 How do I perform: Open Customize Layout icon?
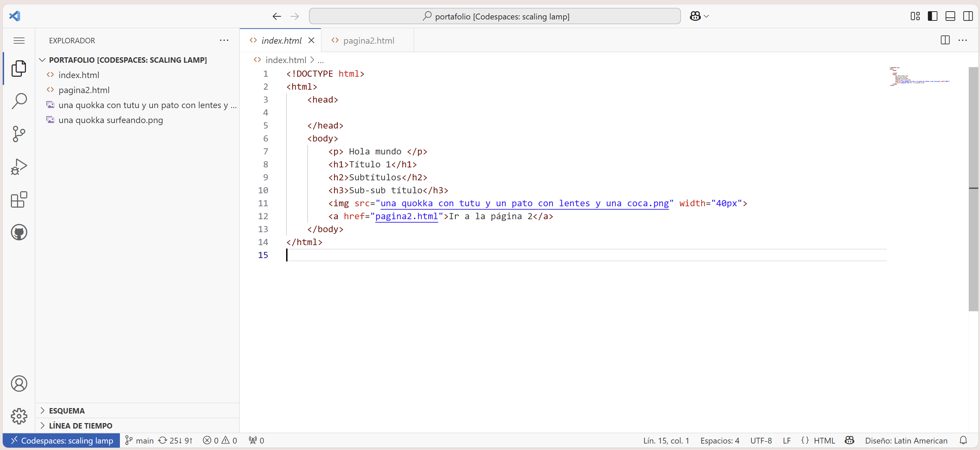tap(915, 16)
